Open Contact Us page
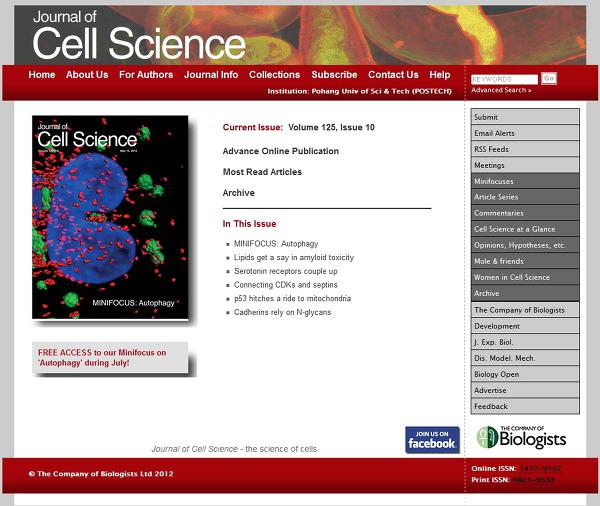Viewport: 600px width, 506px height. [x=393, y=75]
